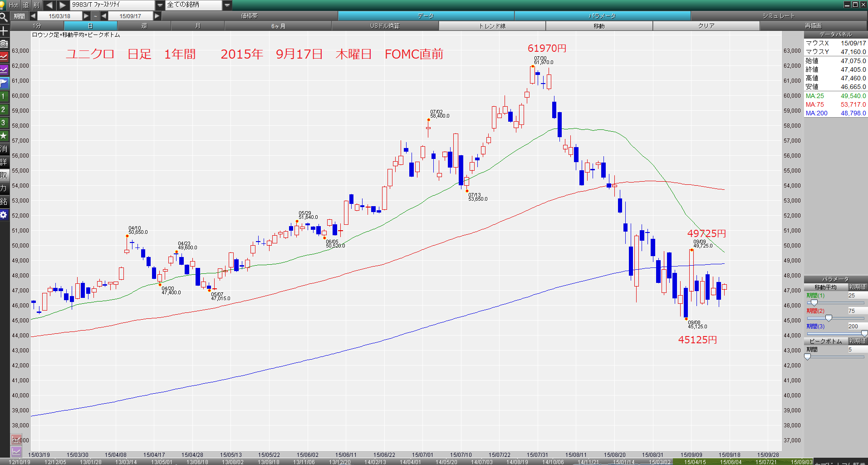Click the クリア clear button
This screenshot has height=465, width=868.
[706, 26]
